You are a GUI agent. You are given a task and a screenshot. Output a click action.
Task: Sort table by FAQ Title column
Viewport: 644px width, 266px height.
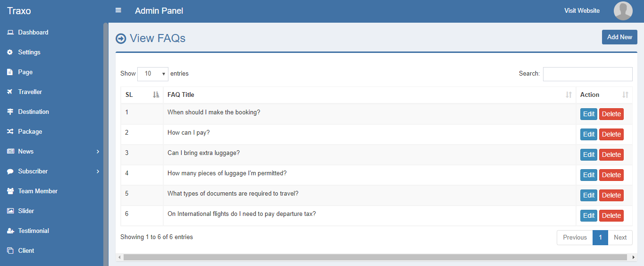pyautogui.click(x=369, y=95)
